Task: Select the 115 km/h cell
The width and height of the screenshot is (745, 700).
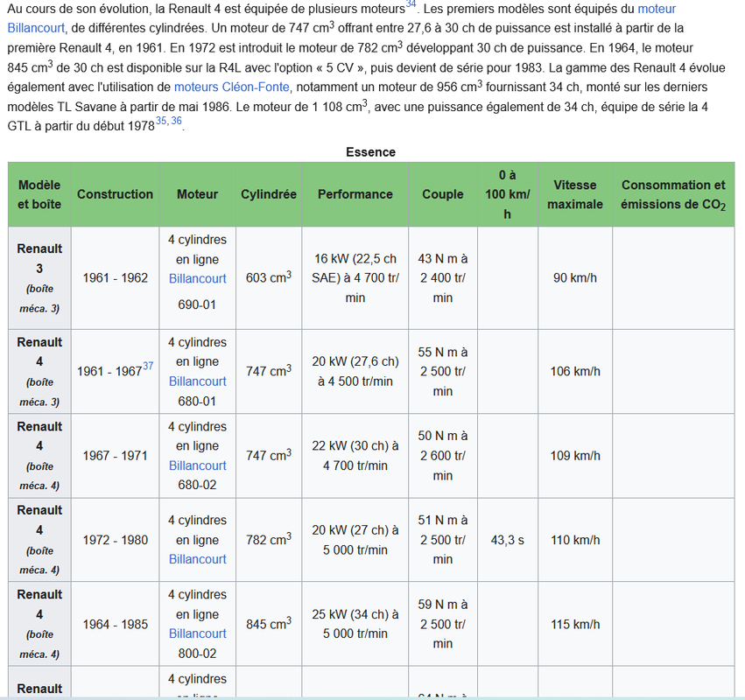Action: pyautogui.click(x=575, y=624)
